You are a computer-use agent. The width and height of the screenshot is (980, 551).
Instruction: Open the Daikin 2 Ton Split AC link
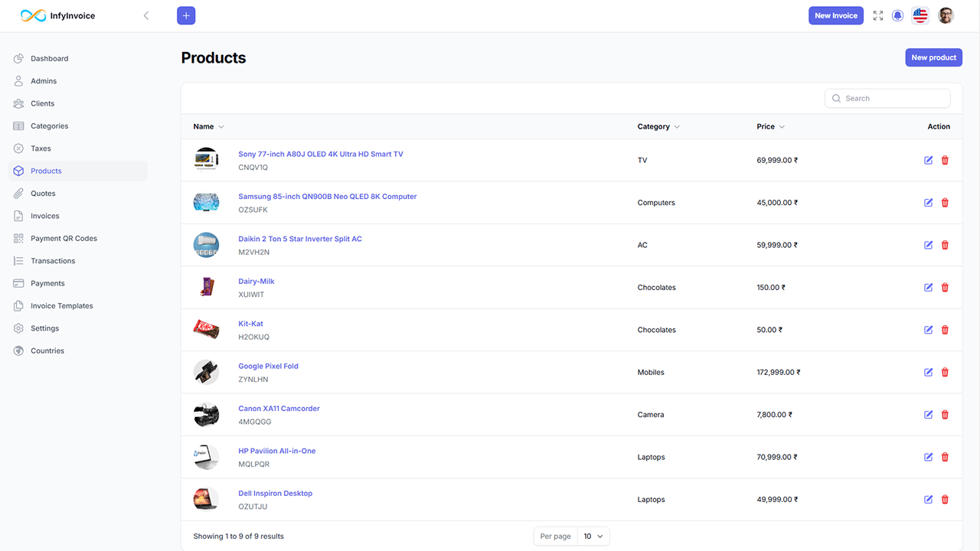[x=299, y=238]
